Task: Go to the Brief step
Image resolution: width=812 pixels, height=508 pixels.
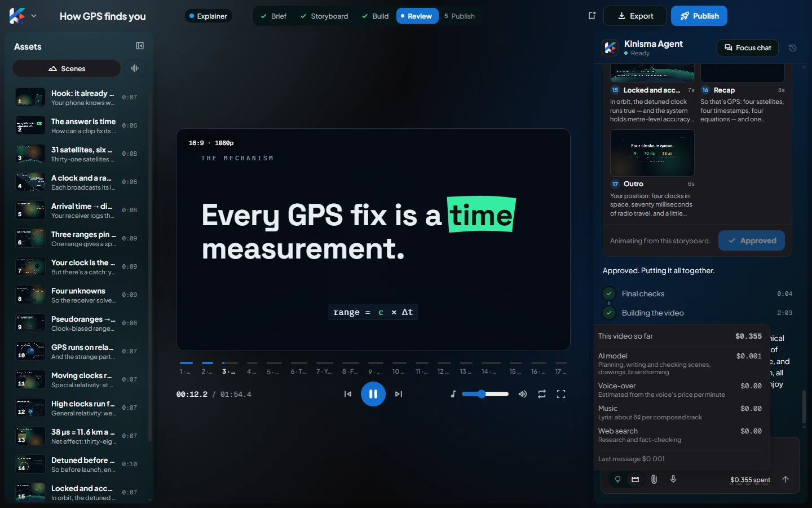Action: click(x=273, y=16)
